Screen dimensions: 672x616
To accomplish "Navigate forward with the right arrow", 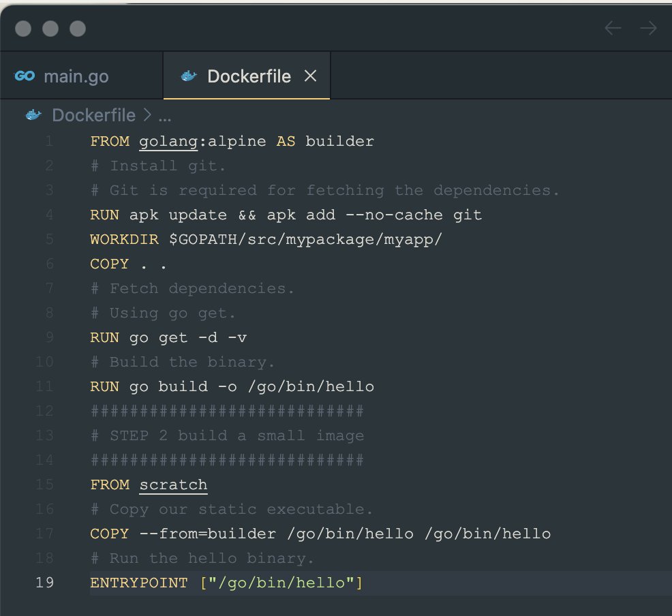I will click(x=648, y=28).
